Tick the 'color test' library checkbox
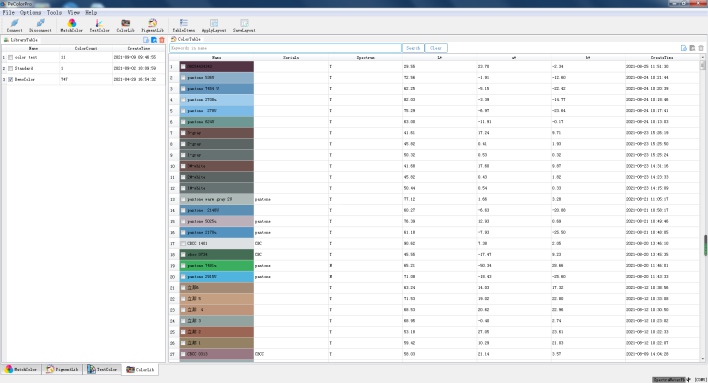Screen dimensions: 708x383 point(11,57)
